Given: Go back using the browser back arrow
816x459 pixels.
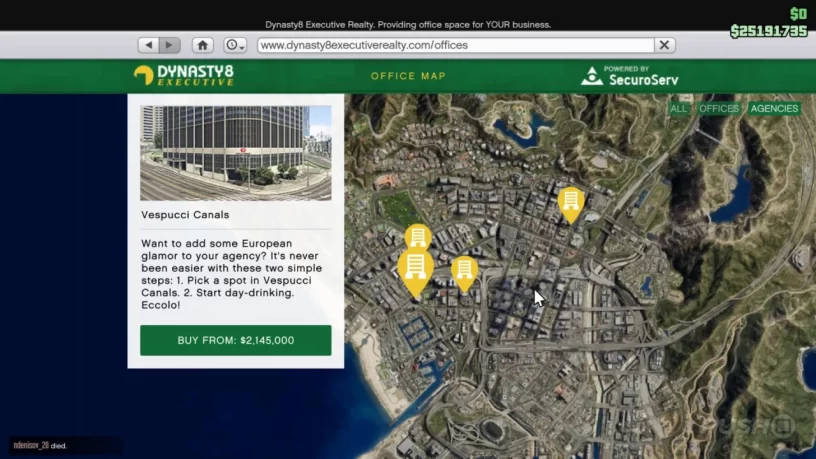Looking at the screenshot, I should click(149, 45).
